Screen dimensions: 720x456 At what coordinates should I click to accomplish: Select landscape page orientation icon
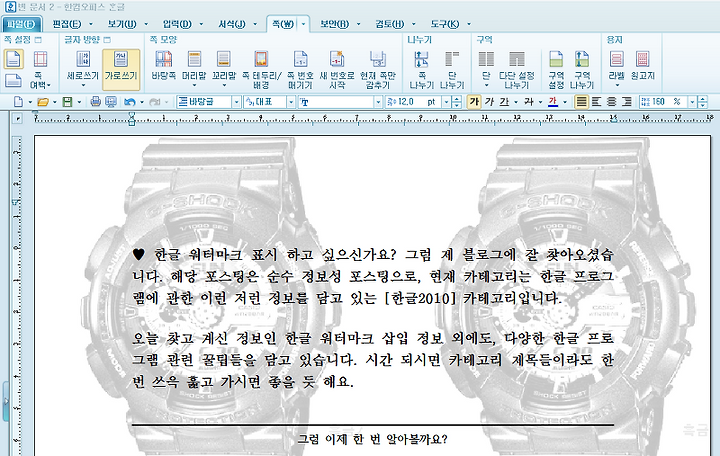[13, 80]
